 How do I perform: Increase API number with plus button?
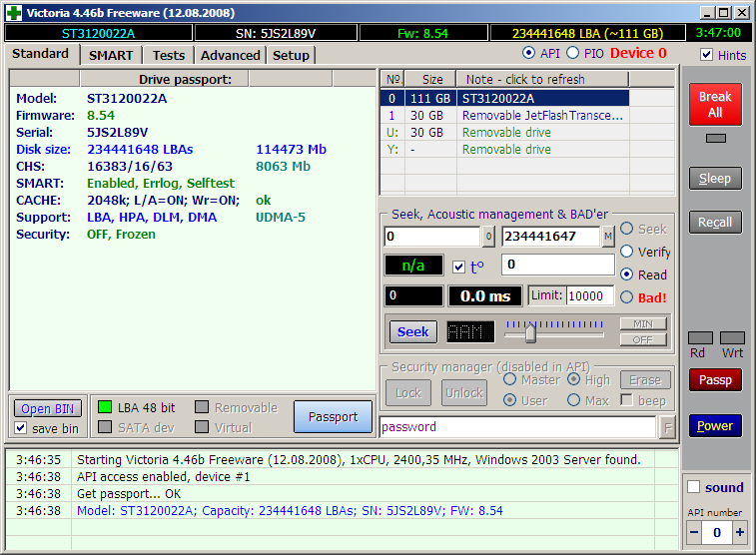pos(740,532)
